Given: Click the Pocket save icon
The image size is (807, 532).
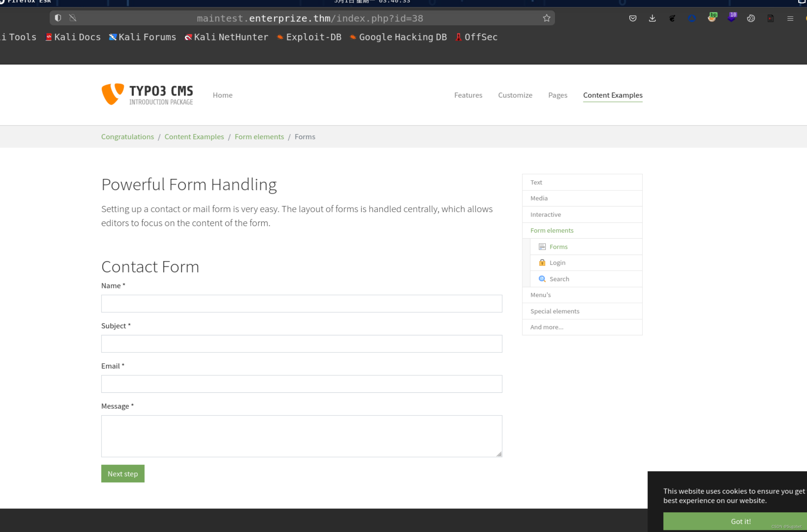Looking at the screenshot, I should click(x=632, y=18).
